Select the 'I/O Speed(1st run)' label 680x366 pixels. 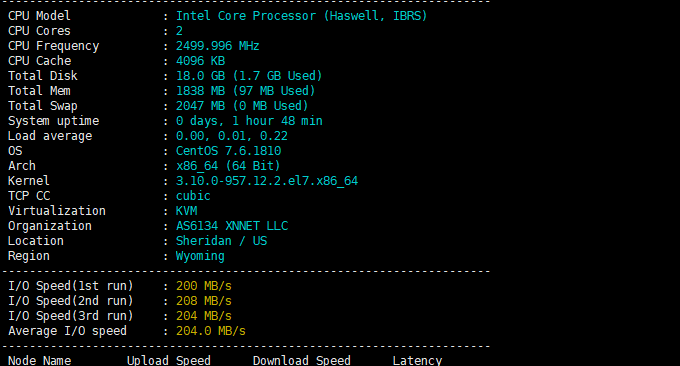pos(71,286)
